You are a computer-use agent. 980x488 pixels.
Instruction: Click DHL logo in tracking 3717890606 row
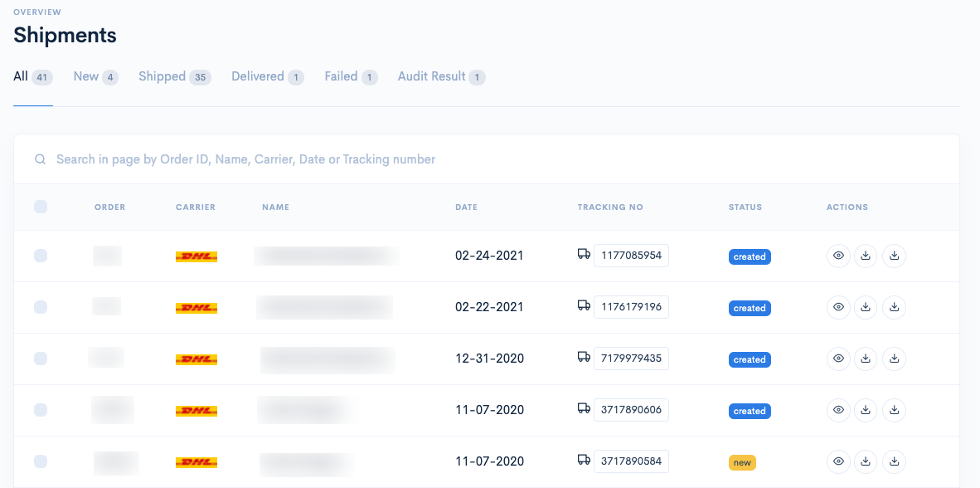coord(196,411)
